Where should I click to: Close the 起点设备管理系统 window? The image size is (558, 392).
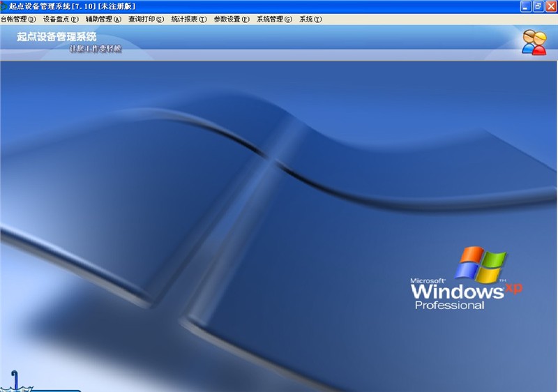pyautogui.click(x=550, y=6)
